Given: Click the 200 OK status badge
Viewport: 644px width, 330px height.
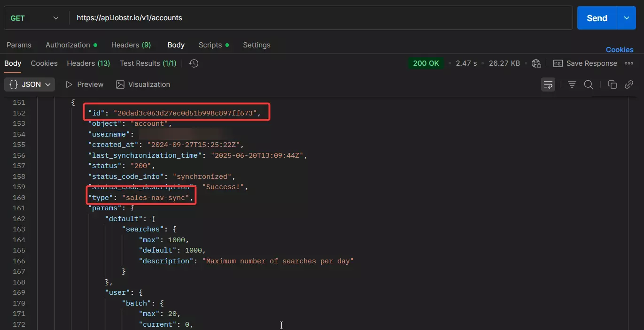Looking at the screenshot, I should click(x=426, y=62).
